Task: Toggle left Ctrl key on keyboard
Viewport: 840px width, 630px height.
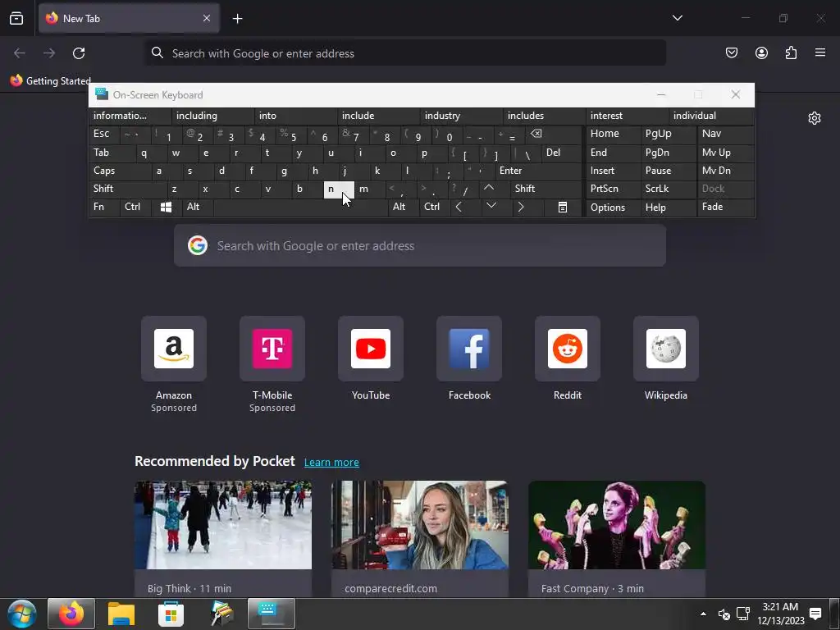Action: pos(136,207)
